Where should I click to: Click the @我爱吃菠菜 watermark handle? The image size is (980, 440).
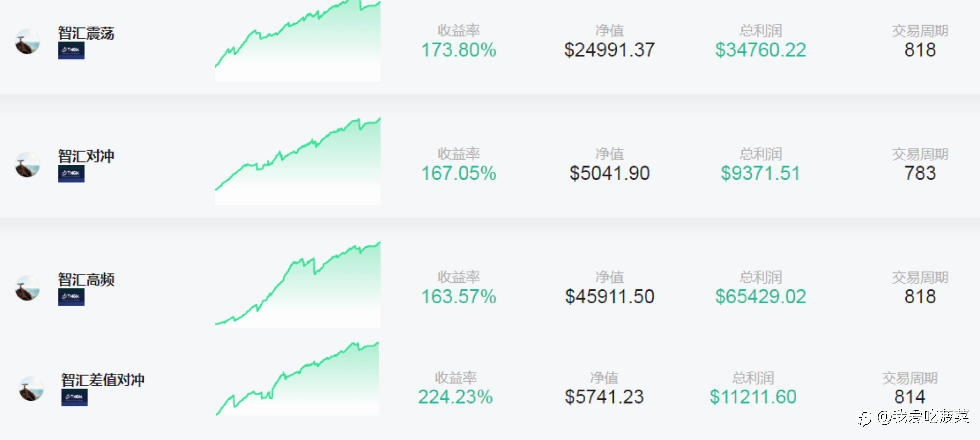923,417
